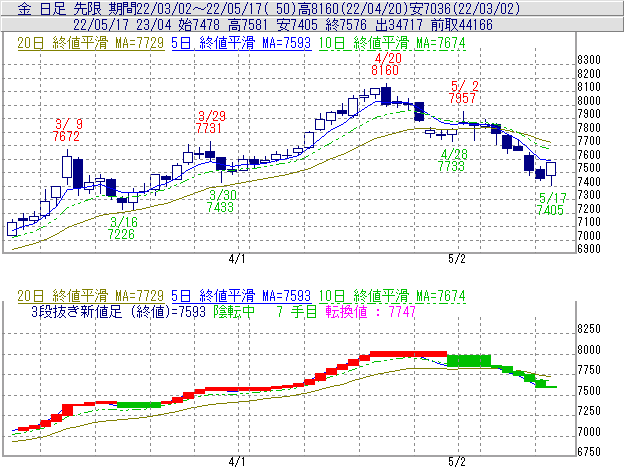The height and width of the screenshot is (475, 624).
Task: Click the 8300 price axis label
Action: pos(589,60)
